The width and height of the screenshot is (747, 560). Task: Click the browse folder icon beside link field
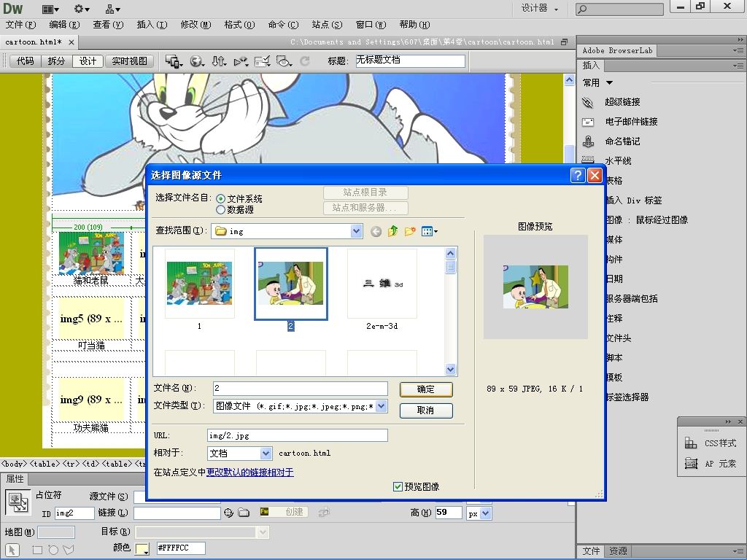[244, 513]
